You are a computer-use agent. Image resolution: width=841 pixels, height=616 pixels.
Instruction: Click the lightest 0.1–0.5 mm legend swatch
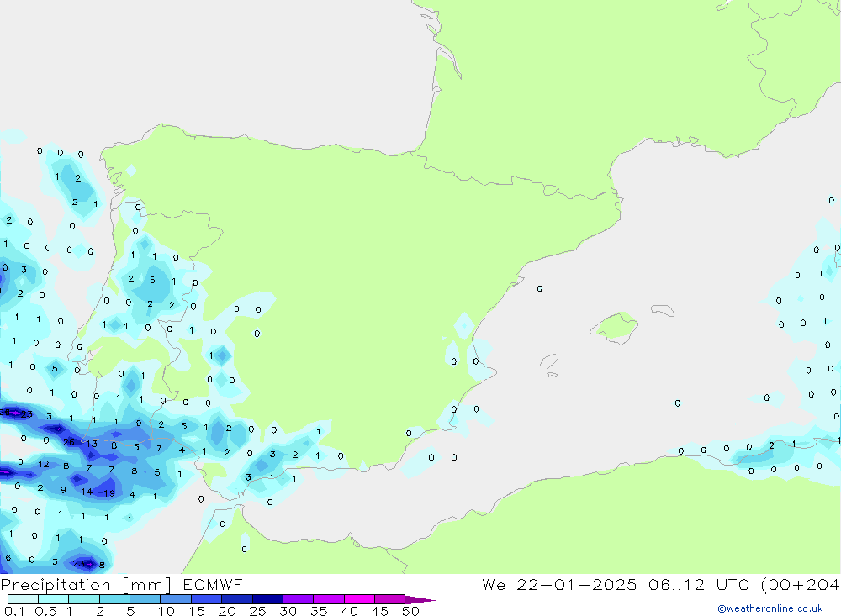(x=23, y=599)
